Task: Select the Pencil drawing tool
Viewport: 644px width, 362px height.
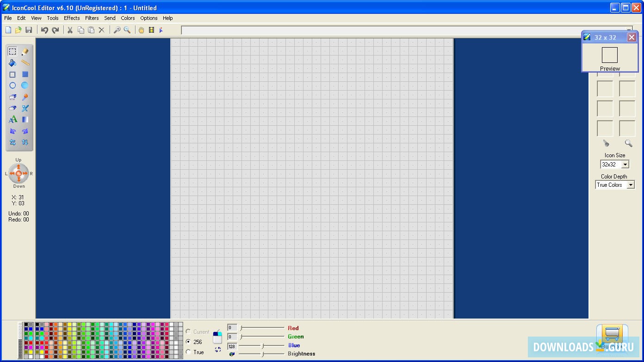Action: point(25,51)
